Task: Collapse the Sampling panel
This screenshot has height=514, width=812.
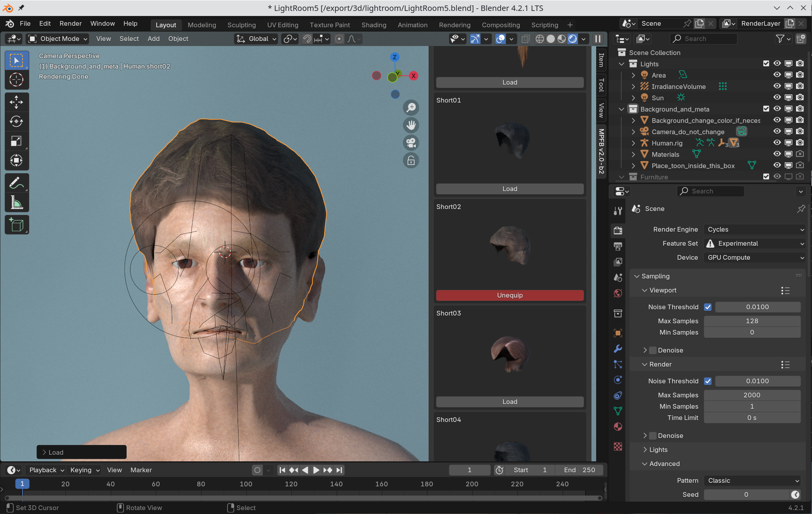Action: 655,276
